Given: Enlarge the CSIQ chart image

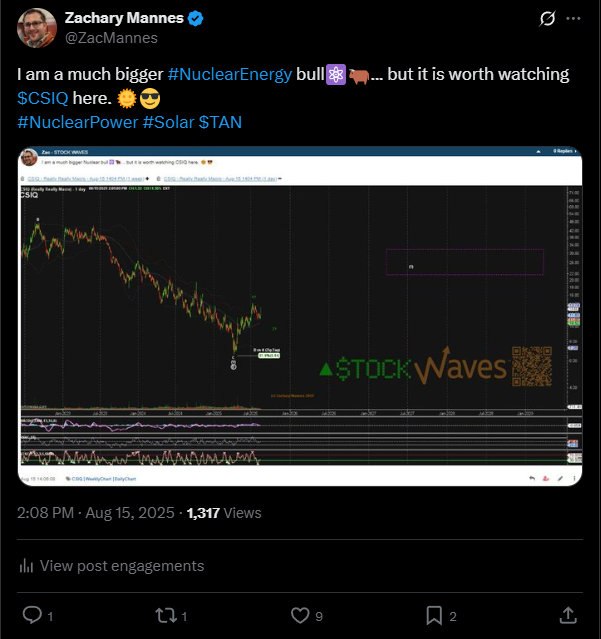Looking at the screenshot, I should click(300, 316).
